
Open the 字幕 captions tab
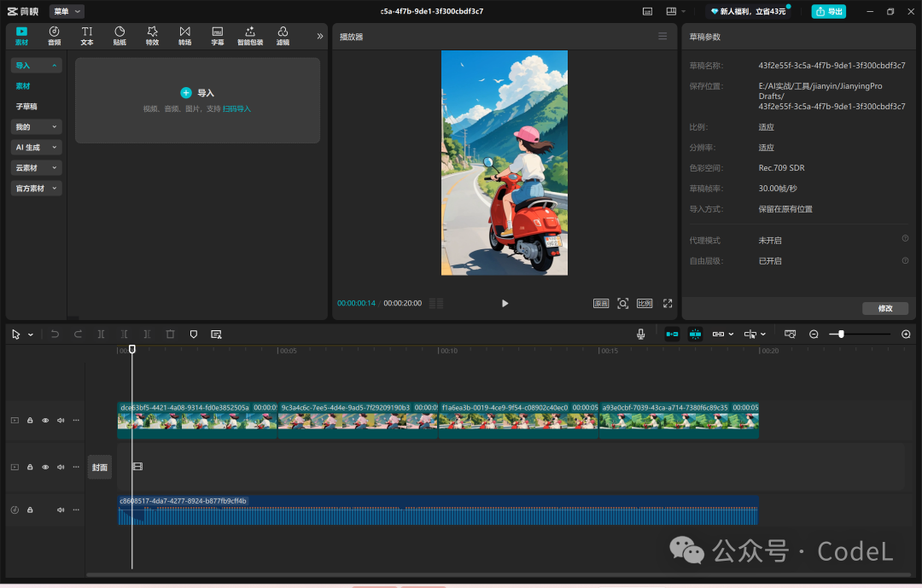(x=218, y=36)
